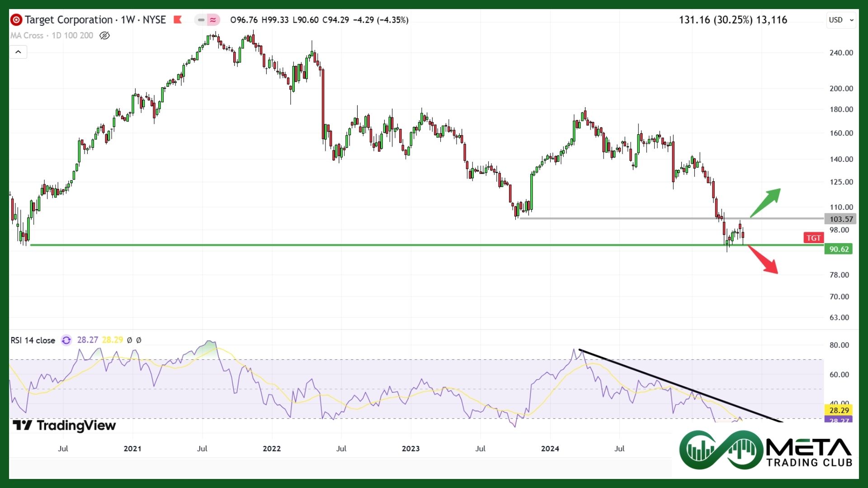Click the 90.62 green price label
Image resolution: width=868 pixels, height=488 pixels.
(839, 249)
